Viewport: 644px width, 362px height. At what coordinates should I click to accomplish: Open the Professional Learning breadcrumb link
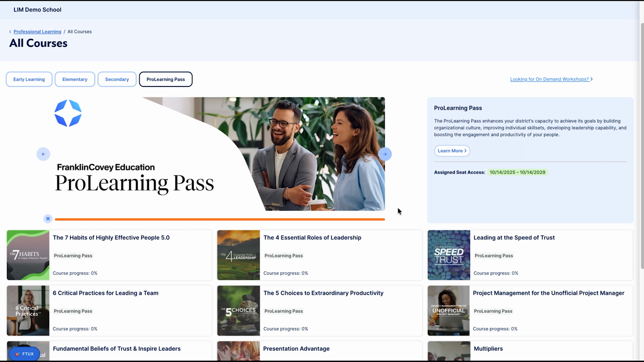coord(37,31)
